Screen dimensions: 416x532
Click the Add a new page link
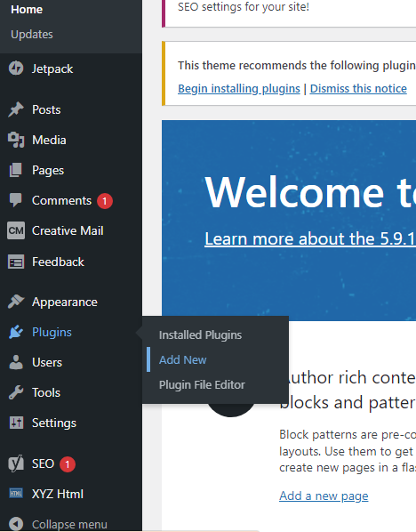pyautogui.click(x=324, y=496)
